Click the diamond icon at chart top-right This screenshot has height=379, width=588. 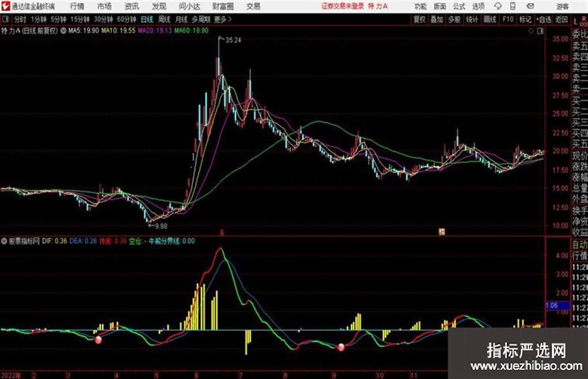531,31
